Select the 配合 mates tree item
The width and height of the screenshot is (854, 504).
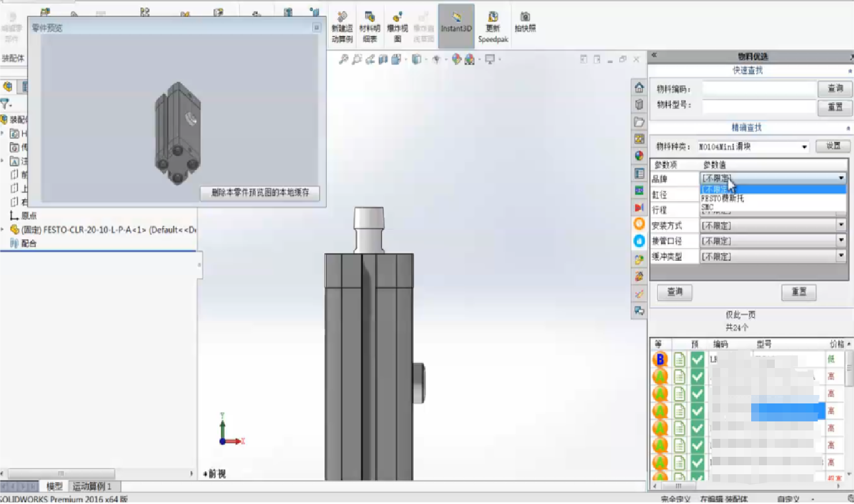pyautogui.click(x=23, y=243)
